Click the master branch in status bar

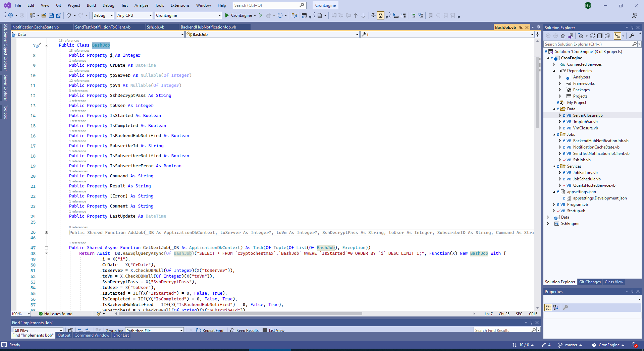[570, 345]
